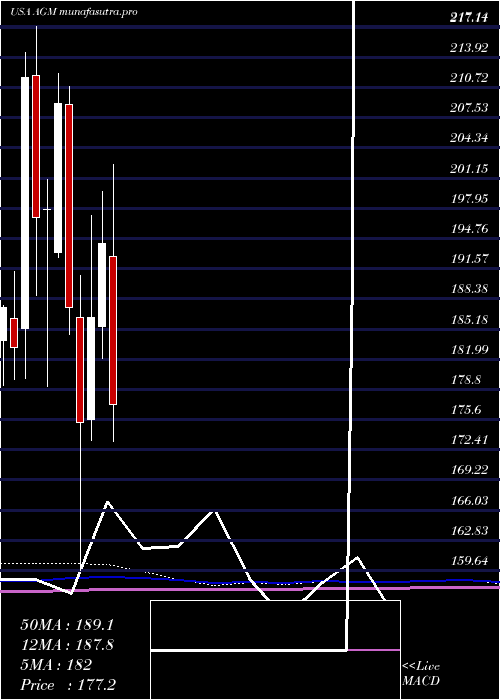Click the 159.64 price level
Image resolution: width=500 pixels, height=700 pixels.
(470, 561)
